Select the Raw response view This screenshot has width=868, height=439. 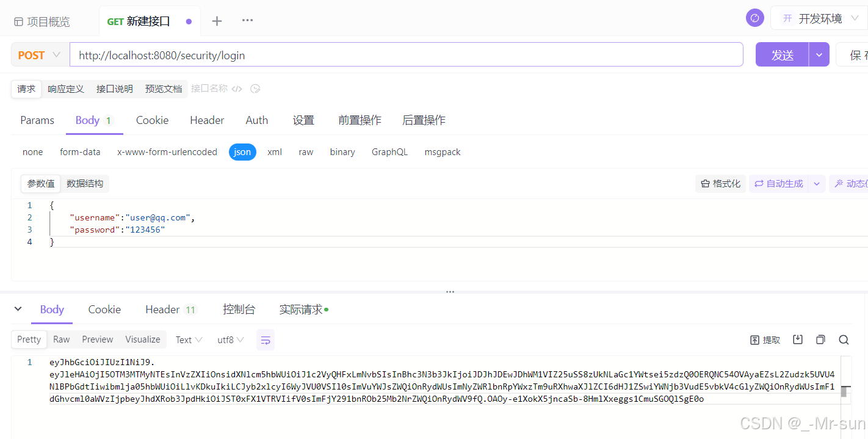(62, 339)
